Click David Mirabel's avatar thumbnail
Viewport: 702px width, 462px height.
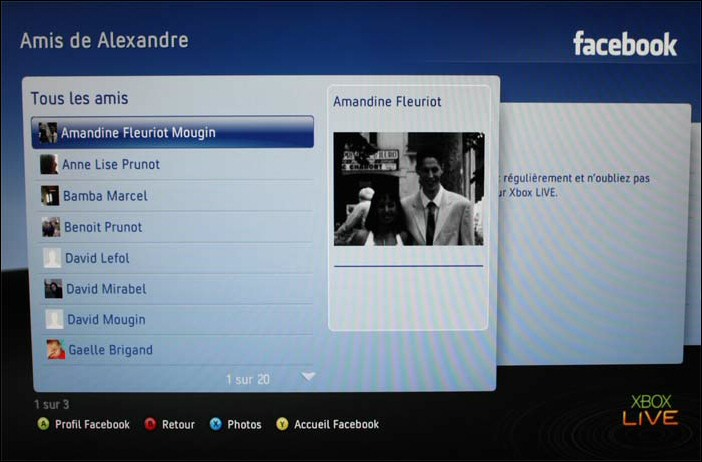[x=53, y=289]
